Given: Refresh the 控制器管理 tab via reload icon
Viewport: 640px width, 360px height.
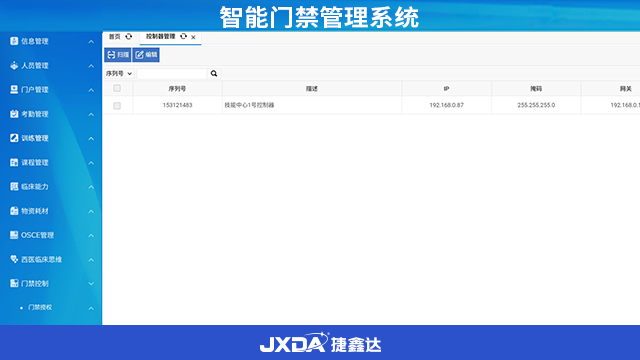Looking at the screenshot, I should 184,36.
